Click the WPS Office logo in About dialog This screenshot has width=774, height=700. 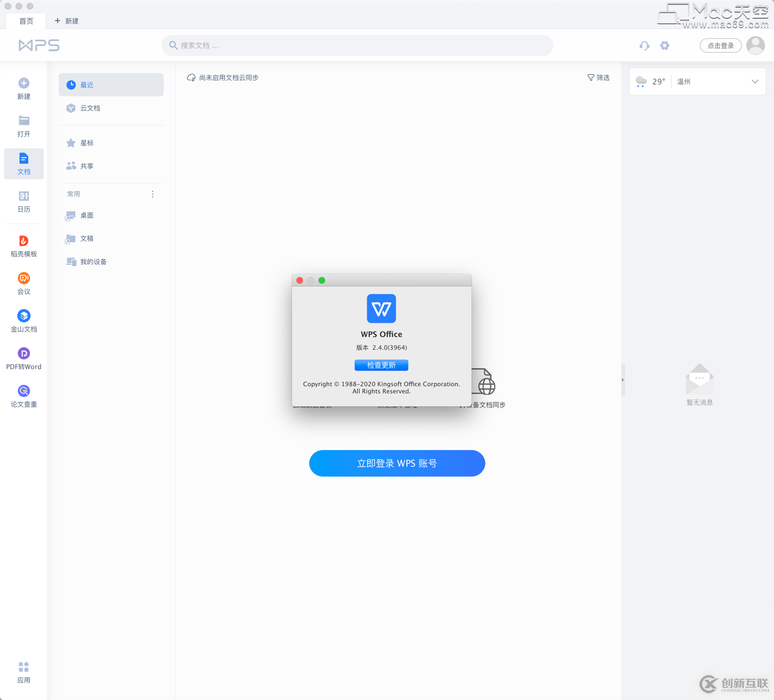[381, 309]
